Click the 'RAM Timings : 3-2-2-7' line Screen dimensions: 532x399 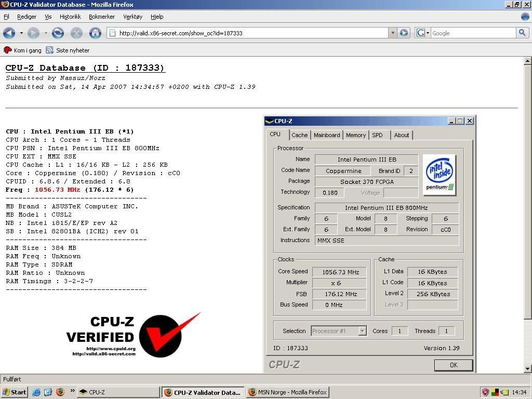49,281
